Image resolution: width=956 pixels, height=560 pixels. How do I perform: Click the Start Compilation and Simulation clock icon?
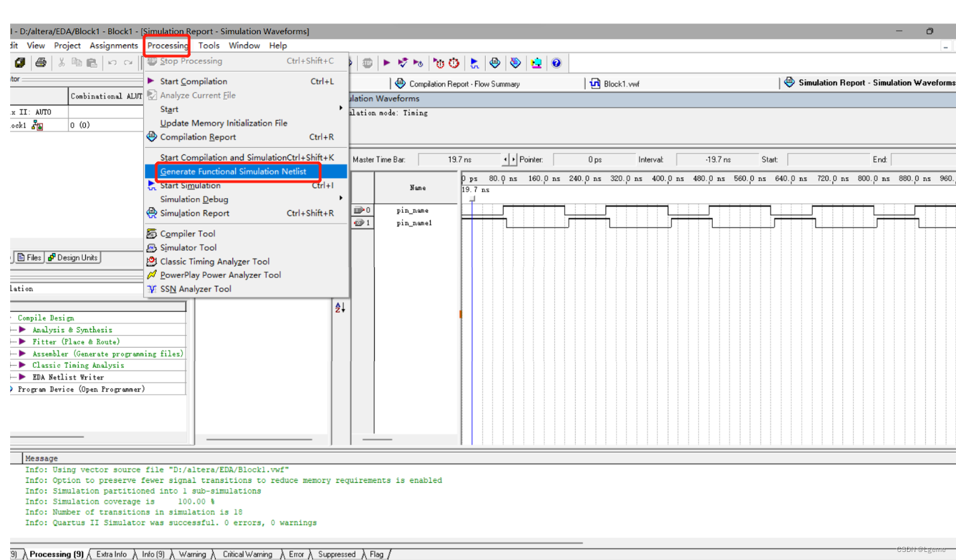440,62
